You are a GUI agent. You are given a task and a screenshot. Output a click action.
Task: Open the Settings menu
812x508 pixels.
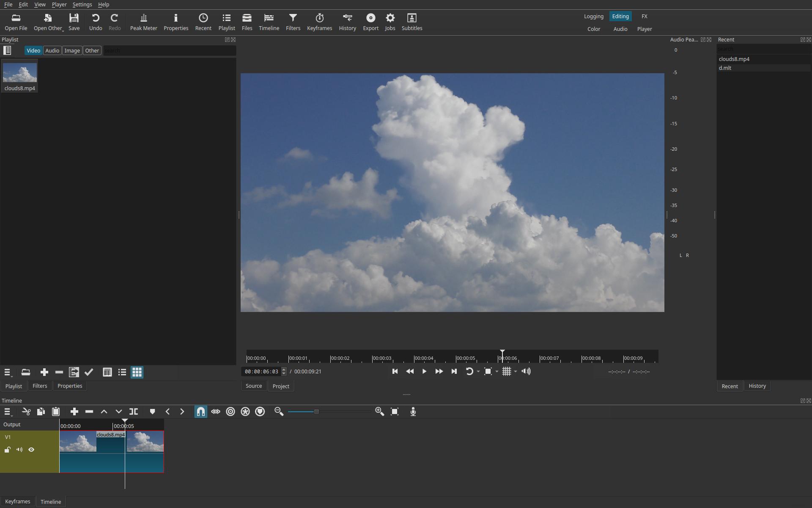[x=82, y=4]
